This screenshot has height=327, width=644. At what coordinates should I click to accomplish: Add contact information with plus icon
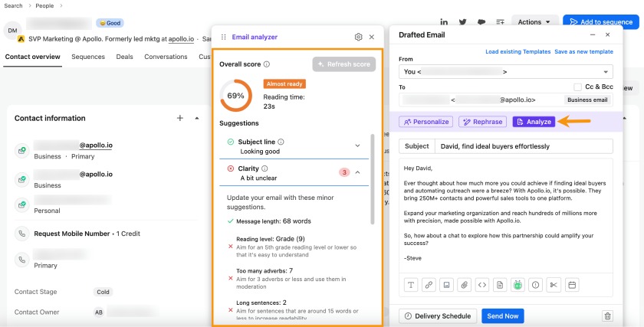(180, 118)
